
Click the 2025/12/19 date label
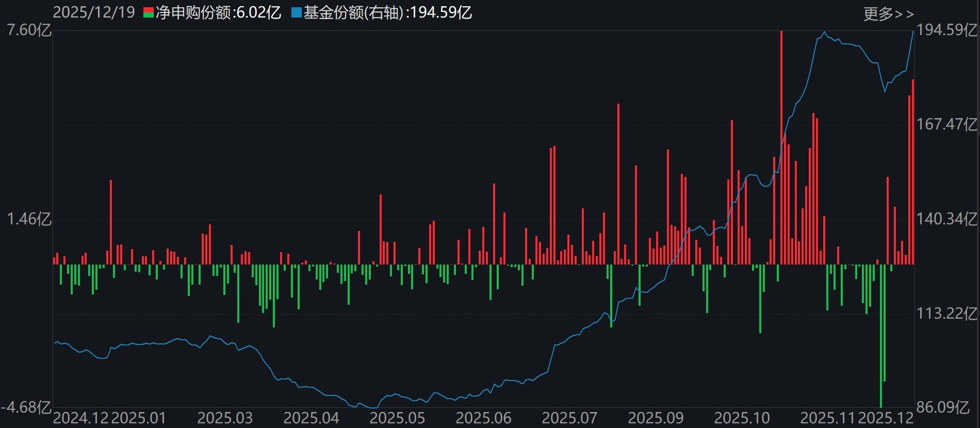point(94,13)
